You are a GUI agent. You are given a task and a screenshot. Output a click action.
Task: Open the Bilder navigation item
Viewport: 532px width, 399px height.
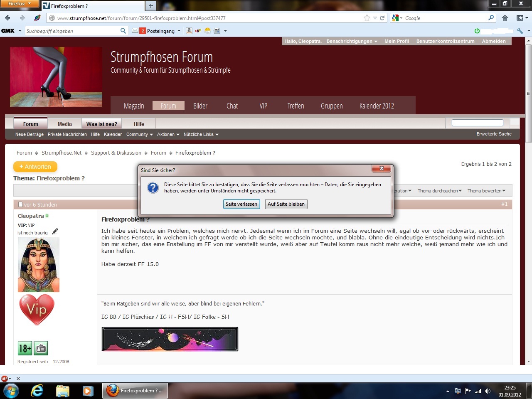(200, 106)
